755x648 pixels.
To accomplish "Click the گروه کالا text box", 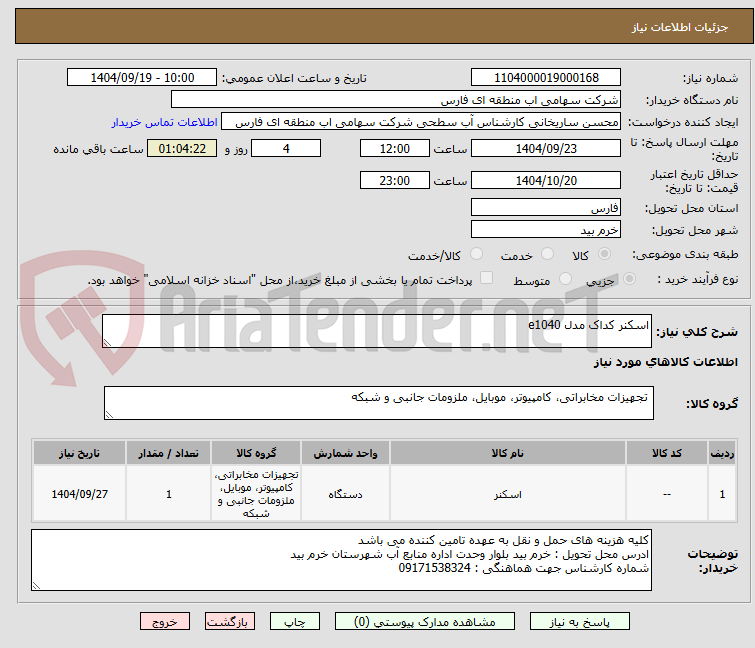I will (x=379, y=403).
